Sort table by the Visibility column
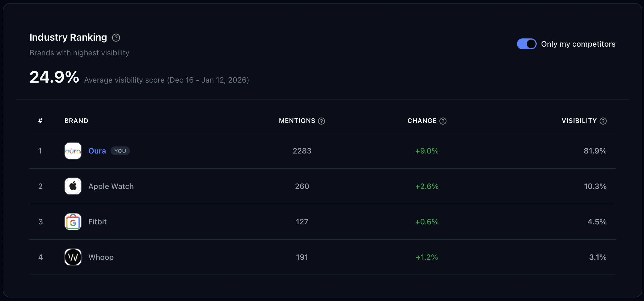The height and width of the screenshot is (301, 644). point(579,121)
